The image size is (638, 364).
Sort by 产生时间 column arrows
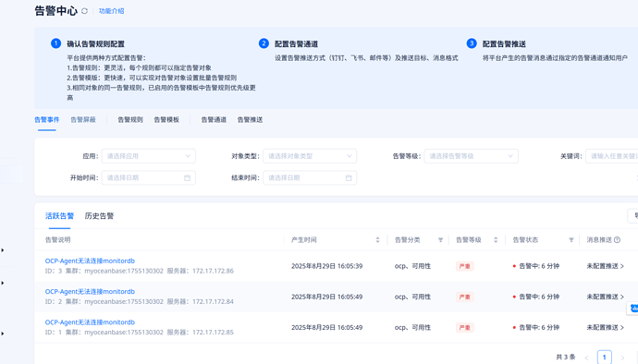[x=377, y=240]
